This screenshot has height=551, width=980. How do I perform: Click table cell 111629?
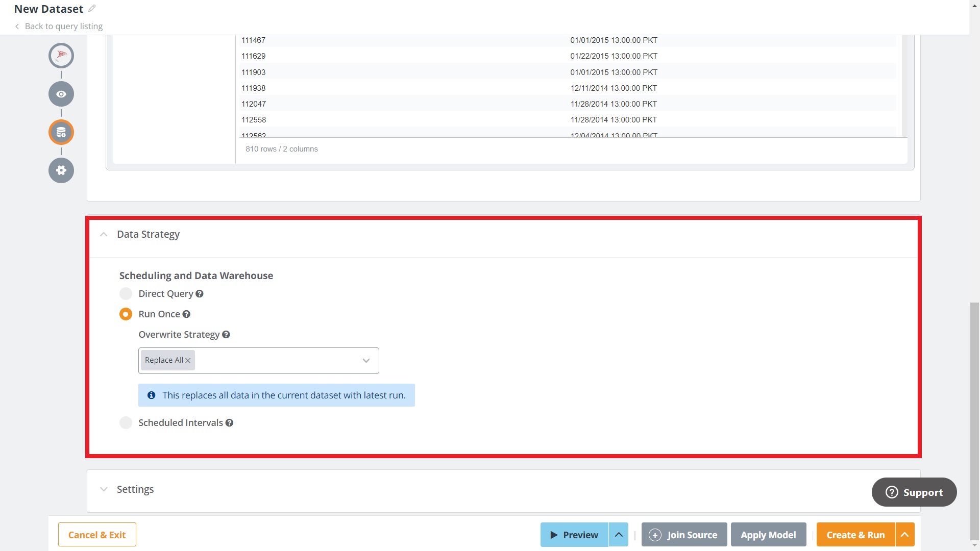click(254, 56)
